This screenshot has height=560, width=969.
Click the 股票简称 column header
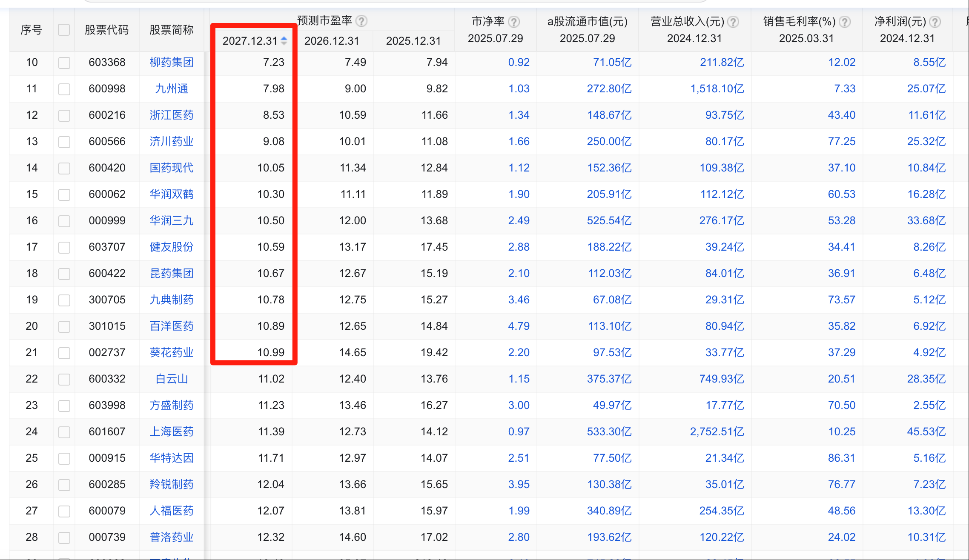click(172, 30)
